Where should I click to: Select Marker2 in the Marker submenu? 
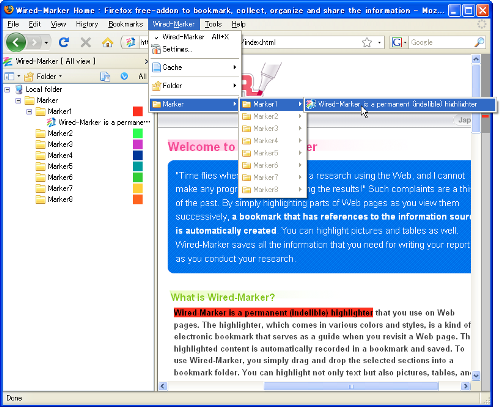click(x=273, y=116)
